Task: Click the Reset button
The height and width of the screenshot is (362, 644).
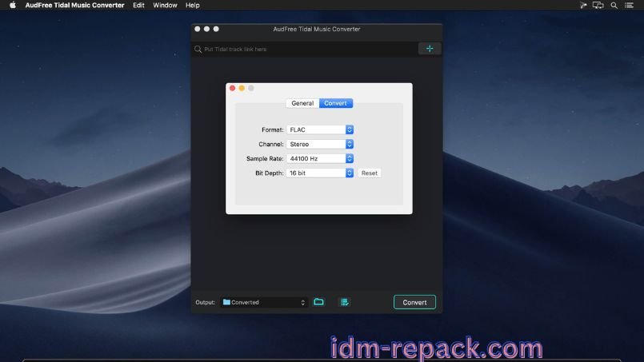Action: coord(370,173)
